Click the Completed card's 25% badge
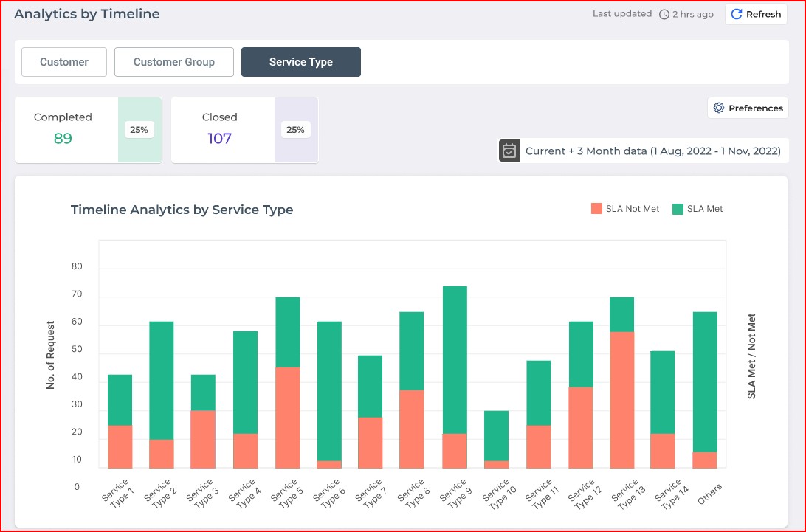Screen dimensions: 806x532 pyautogui.click(x=139, y=130)
